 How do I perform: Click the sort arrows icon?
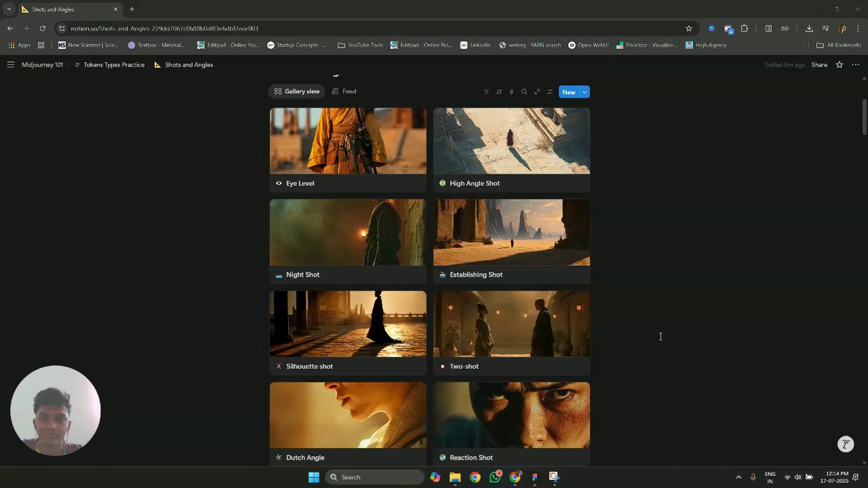pyautogui.click(x=499, y=92)
